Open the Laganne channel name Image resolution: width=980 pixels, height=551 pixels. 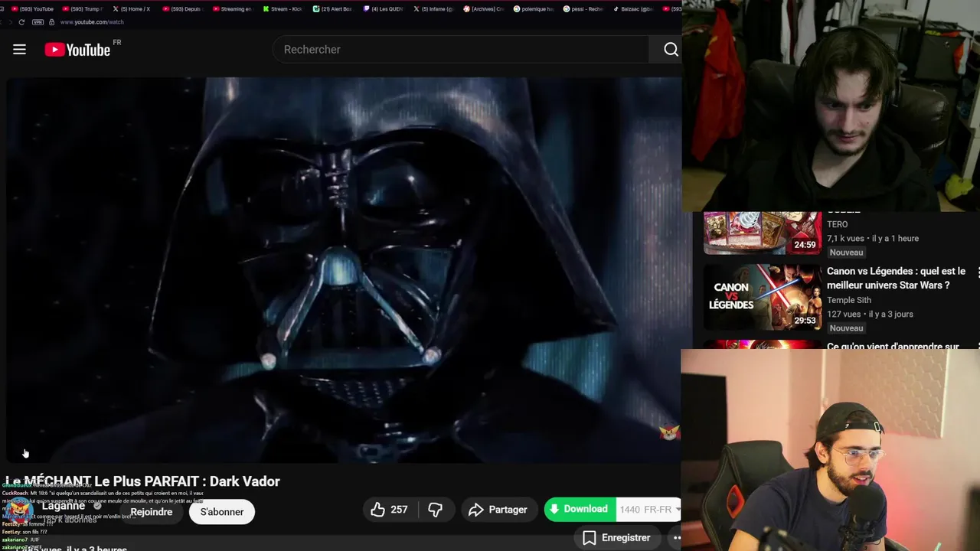[64, 506]
